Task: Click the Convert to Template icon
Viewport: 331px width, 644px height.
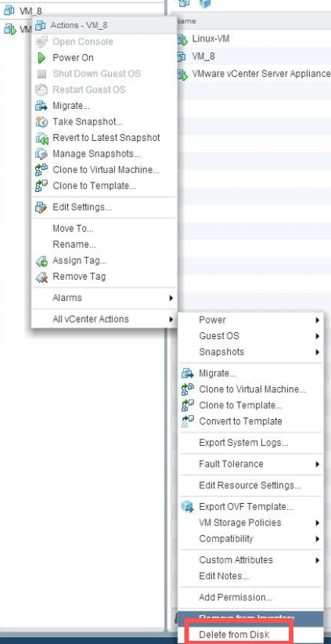Action: tap(188, 421)
